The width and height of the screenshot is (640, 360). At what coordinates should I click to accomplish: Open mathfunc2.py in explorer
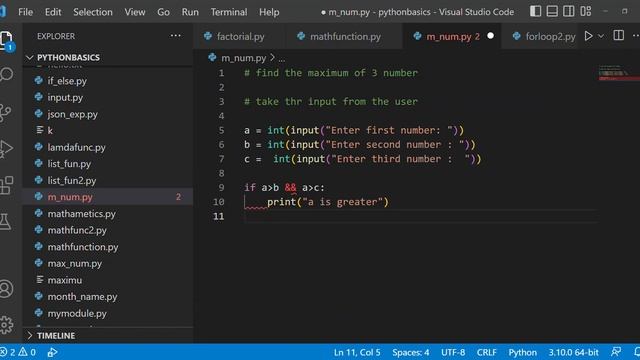click(x=107, y=230)
